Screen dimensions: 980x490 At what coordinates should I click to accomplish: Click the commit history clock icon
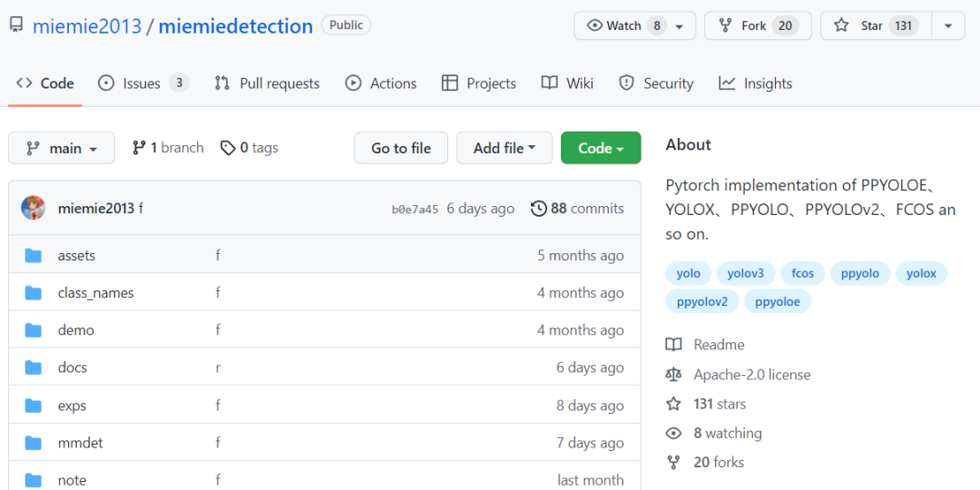click(538, 209)
